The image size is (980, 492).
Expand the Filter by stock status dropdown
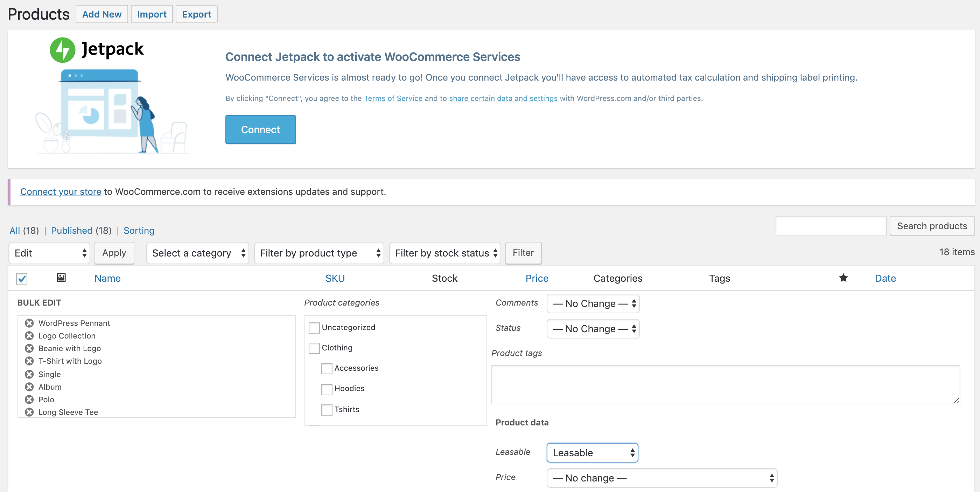[445, 253]
